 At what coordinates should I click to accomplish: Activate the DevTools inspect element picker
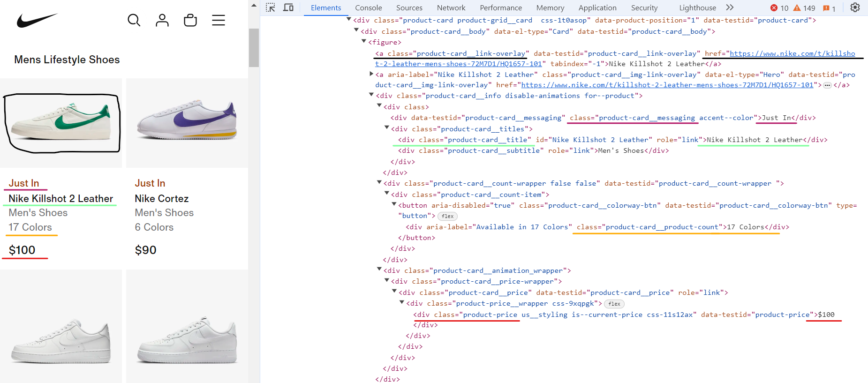point(271,8)
